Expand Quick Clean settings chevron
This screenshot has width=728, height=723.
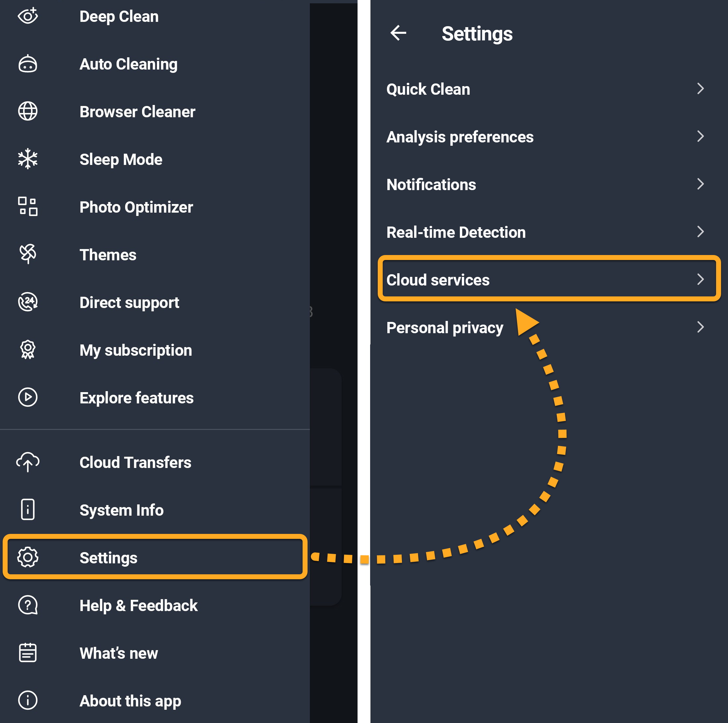(x=700, y=89)
